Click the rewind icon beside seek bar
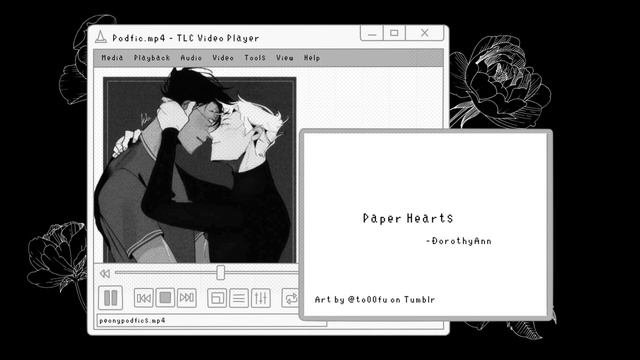 tap(105, 273)
